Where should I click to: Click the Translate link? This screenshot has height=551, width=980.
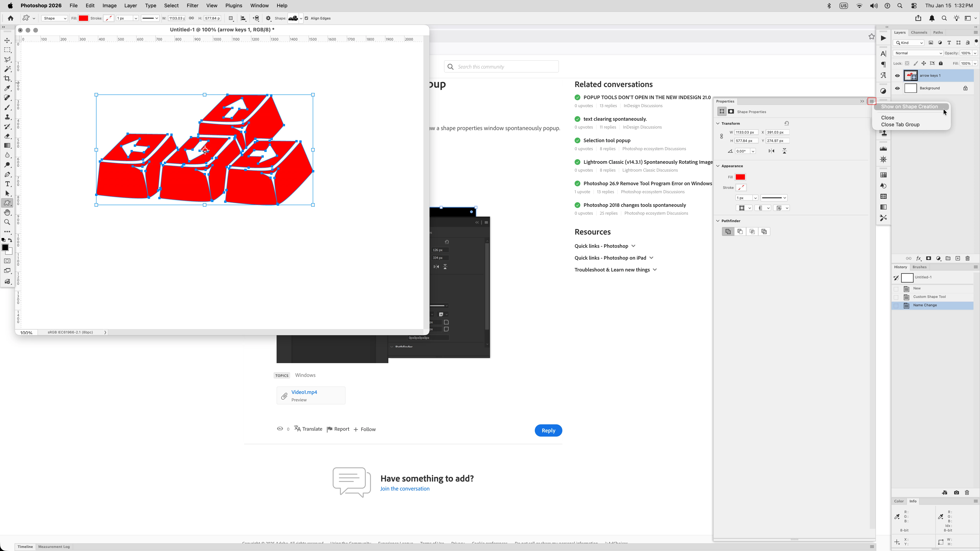coord(308,429)
